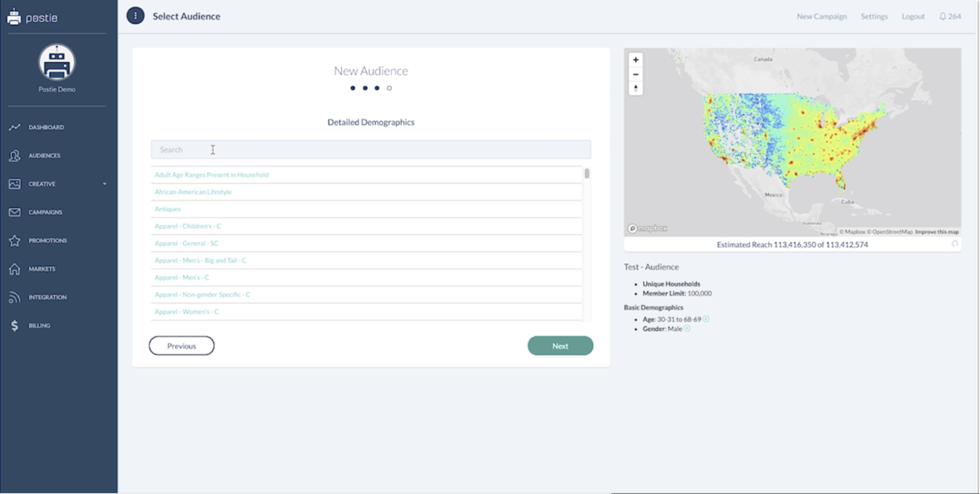Reset map compass bearing
The height and width of the screenshot is (494, 980).
pyautogui.click(x=635, y=88)
